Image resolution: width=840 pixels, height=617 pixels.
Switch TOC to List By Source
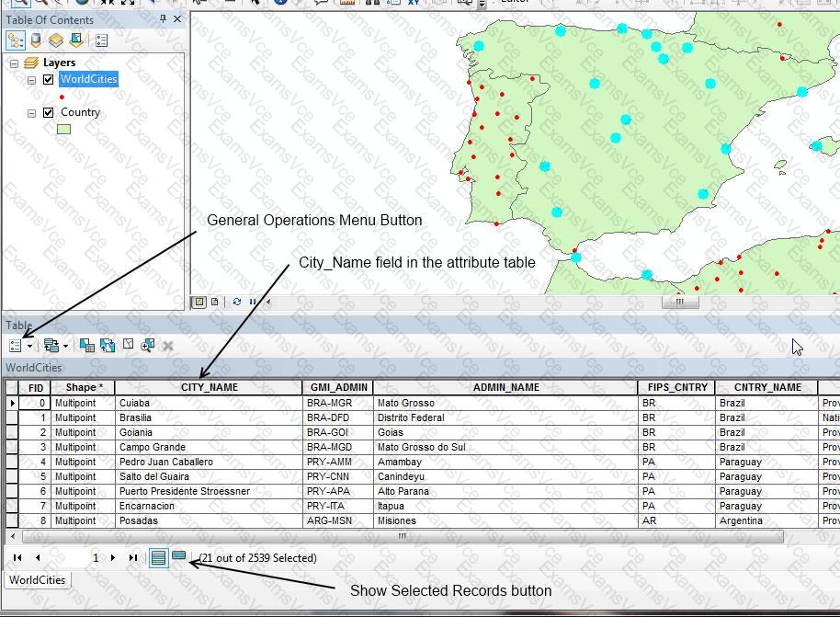pos(36,40)
